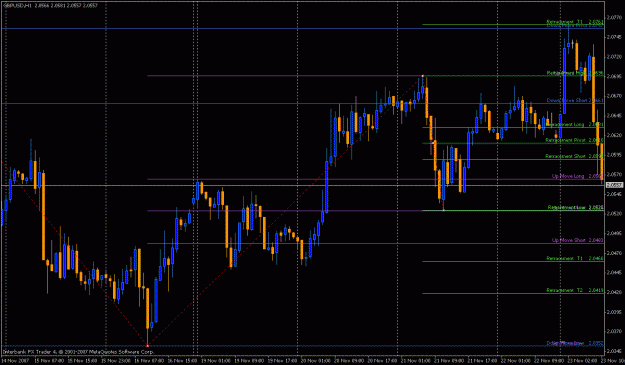Click price axis value 2.0770
The image size is (625, 365).
pyautogui.click(x=614, y=18)
